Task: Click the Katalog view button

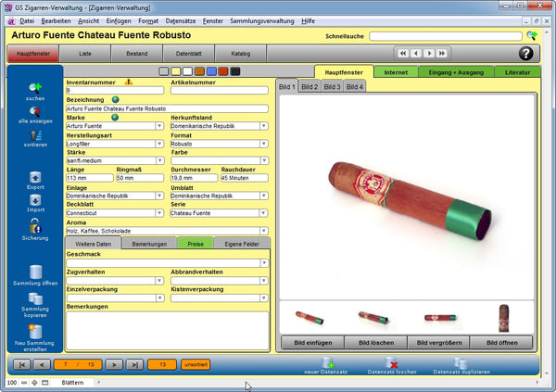Action: pyautogui.click(x=241, y=54)
